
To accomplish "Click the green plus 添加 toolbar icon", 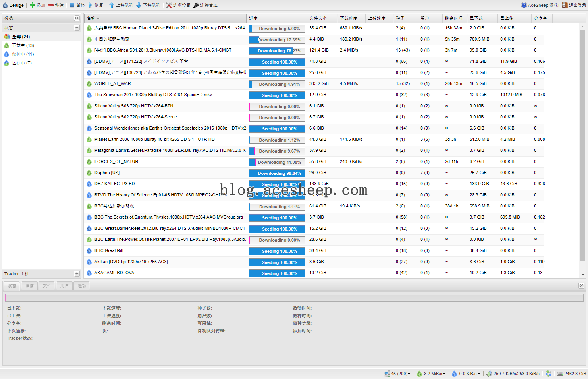I will click(33, 5).
